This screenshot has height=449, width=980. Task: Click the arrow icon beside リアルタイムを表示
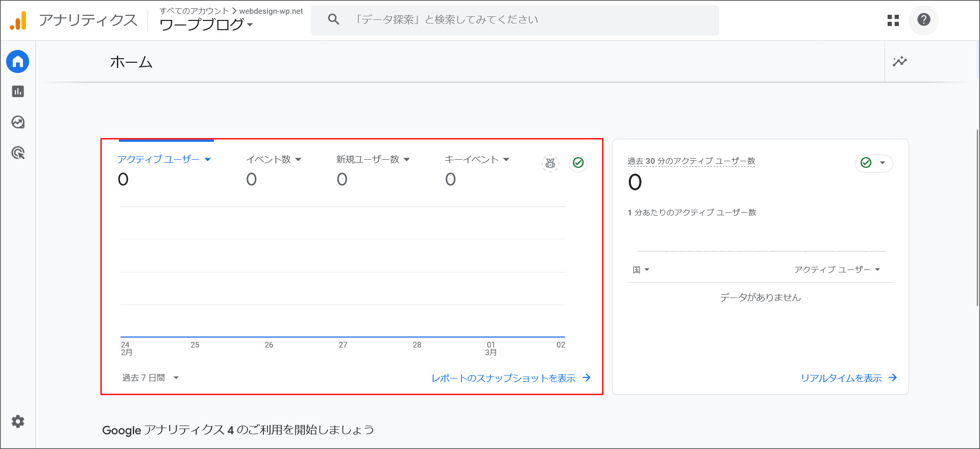click(x=893, y=378)
